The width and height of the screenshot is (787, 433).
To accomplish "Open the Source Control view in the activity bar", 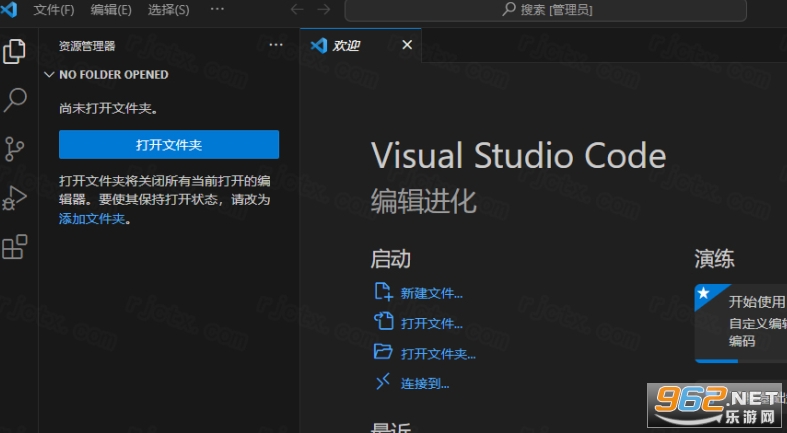I will coord(14,149).
